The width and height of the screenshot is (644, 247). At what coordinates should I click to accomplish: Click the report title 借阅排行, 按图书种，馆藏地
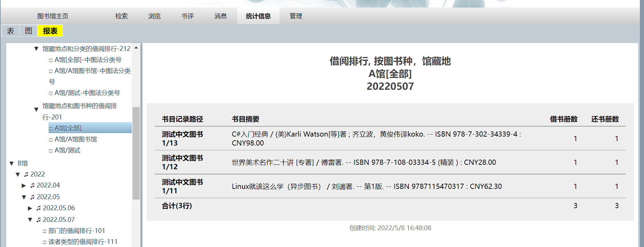pos(390,61)
